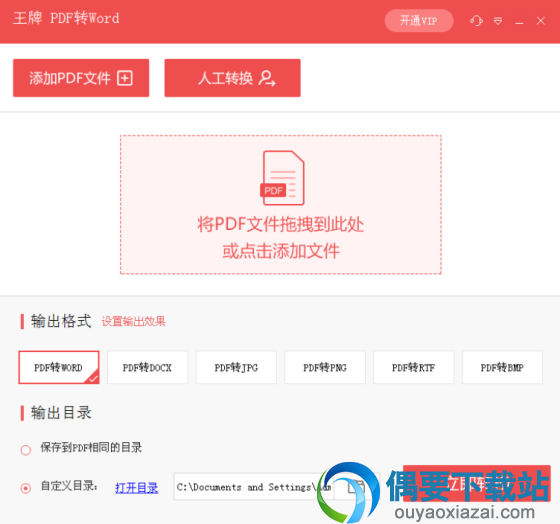Minimize the application window

519,21
